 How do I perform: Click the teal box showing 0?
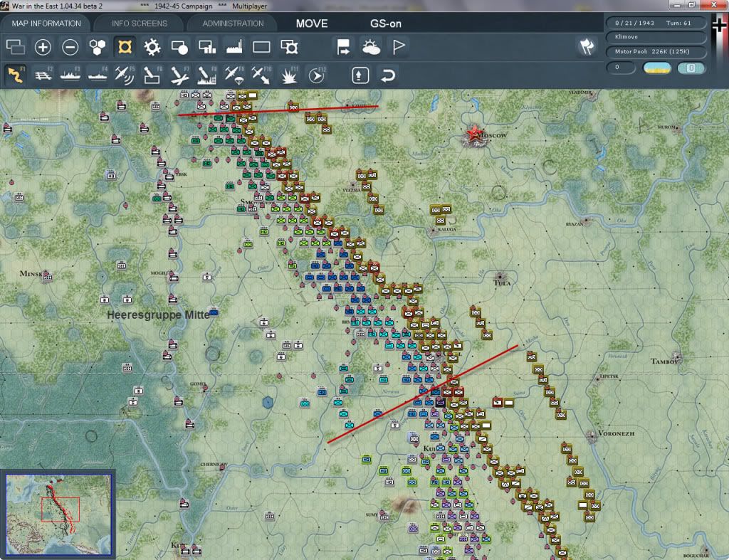pyautogui.click(x=691, y=68)
